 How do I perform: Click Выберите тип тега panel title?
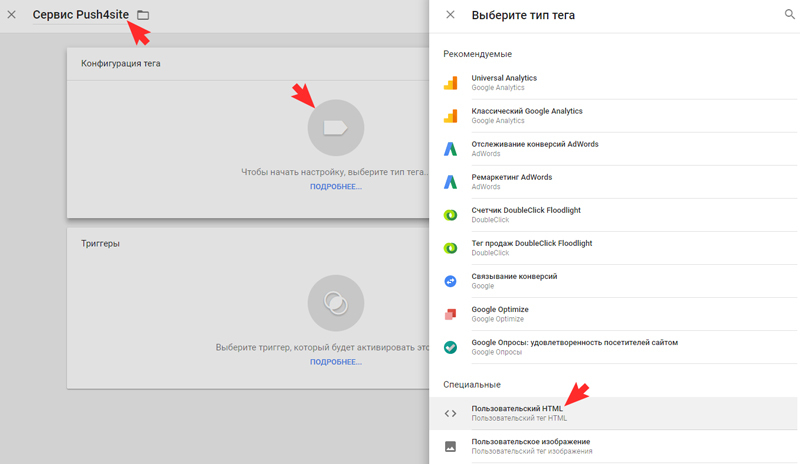523,15
